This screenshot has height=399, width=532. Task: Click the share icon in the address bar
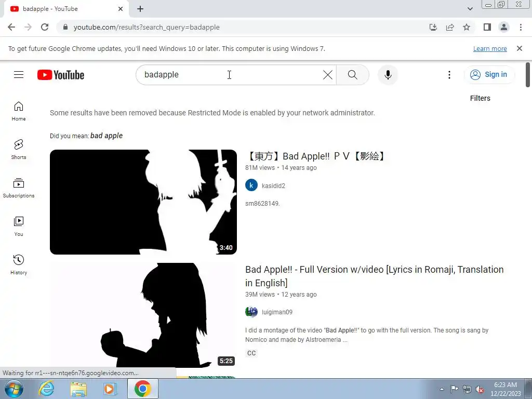(x=450, y=27)
